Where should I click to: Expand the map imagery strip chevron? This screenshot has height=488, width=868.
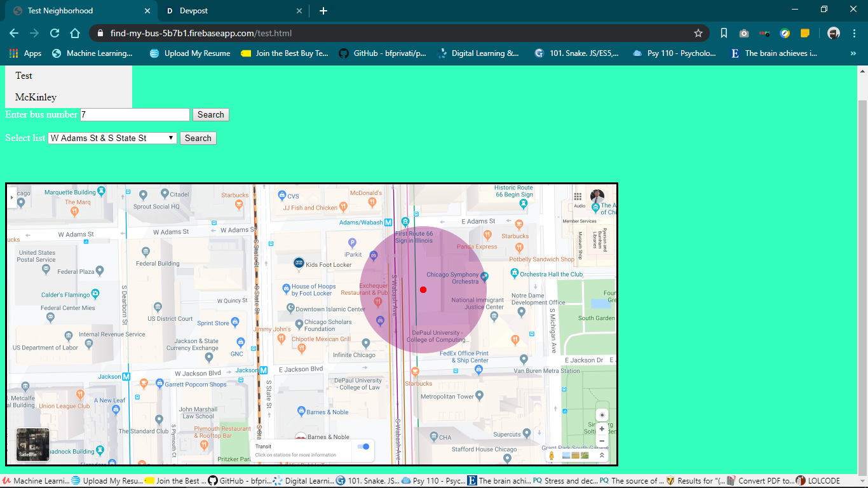pyautogui.click(x=602, y=455)
